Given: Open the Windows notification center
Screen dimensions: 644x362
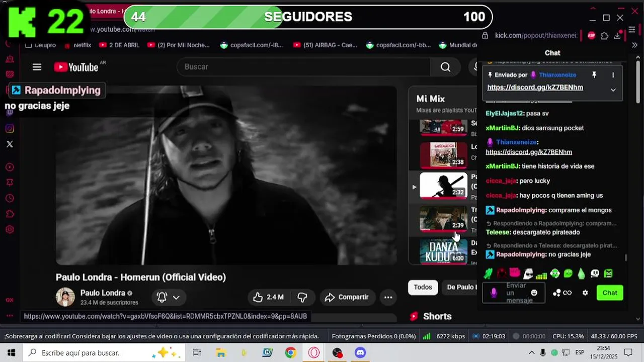Looking at the screenshot, I should pos(628,353).
